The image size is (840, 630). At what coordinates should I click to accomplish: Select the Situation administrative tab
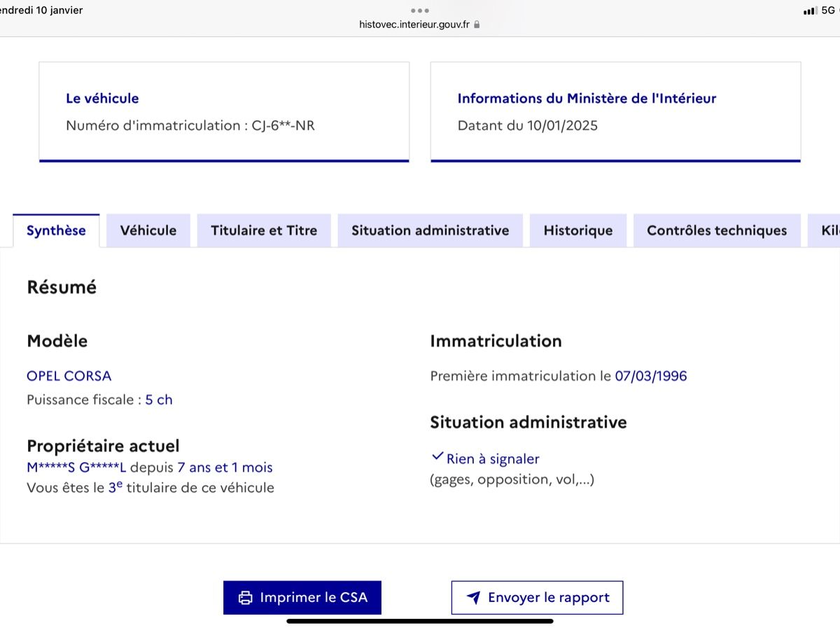coord(430,230)
